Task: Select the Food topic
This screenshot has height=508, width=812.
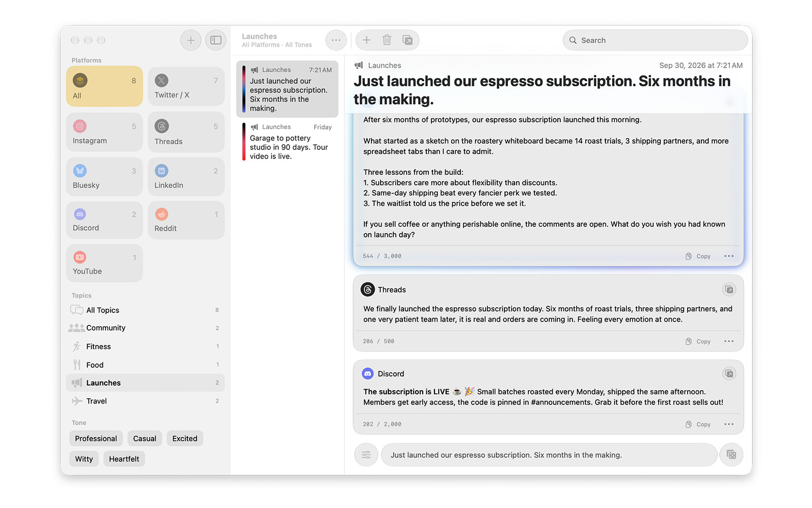Action: tap(145, 365)
